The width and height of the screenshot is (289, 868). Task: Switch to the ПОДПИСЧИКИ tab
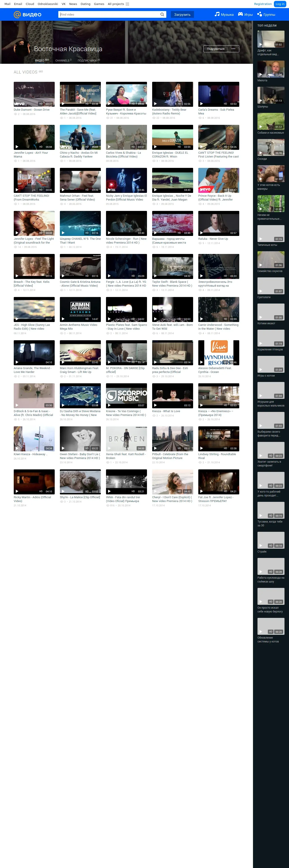coord(89,60)
